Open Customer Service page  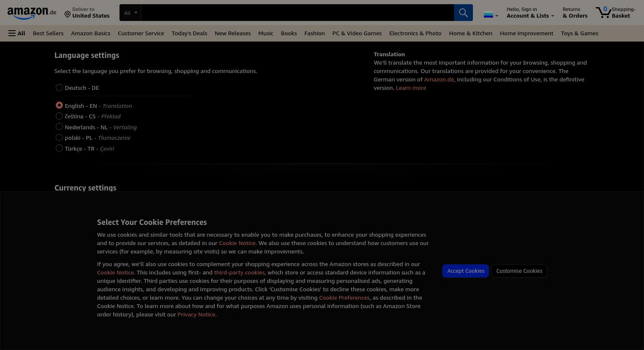coord(141,33)
